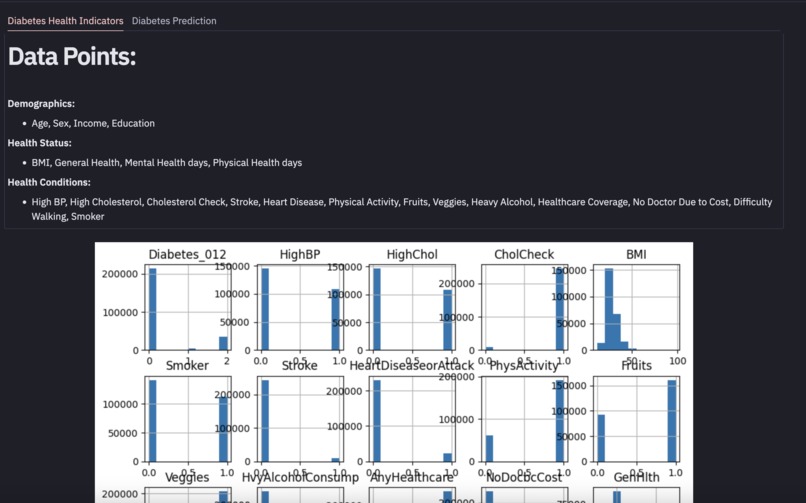Click the Fruits histogram

636,419
